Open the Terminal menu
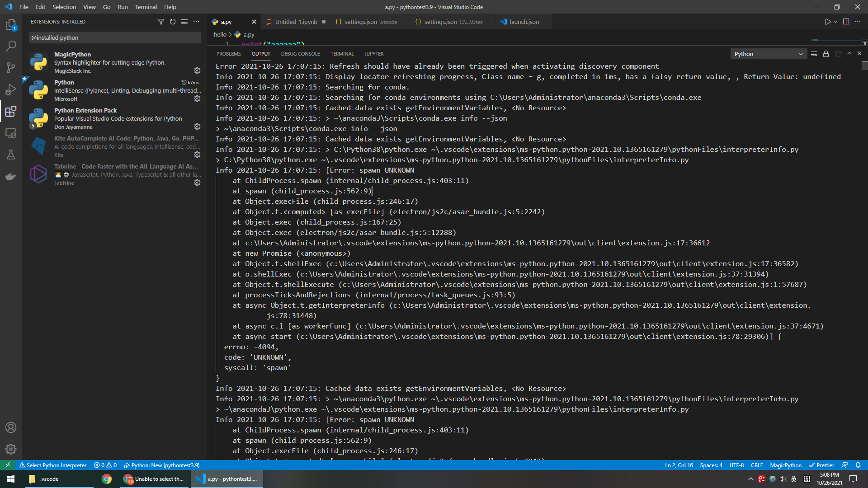The height and width of the screenshot is (488, 868). point(146,7)
